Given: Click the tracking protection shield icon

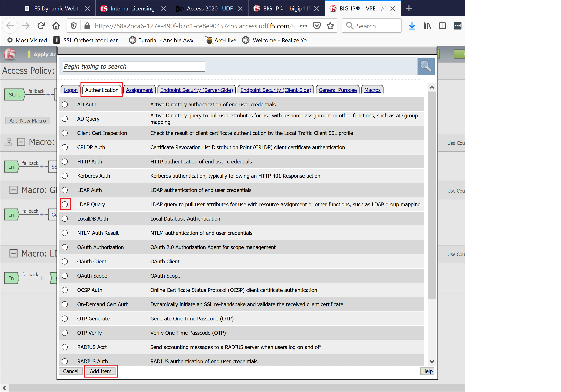Looking at the screenshot, I should click(73, 26).
